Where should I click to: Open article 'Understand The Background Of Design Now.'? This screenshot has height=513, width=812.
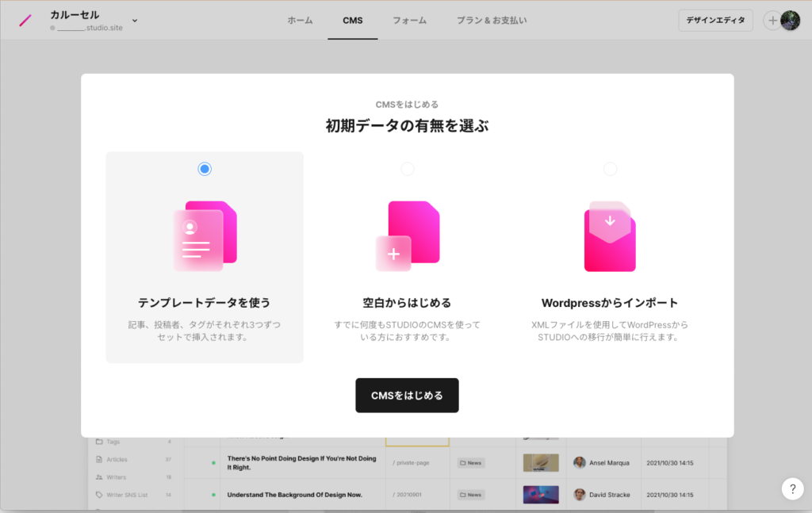295,495
